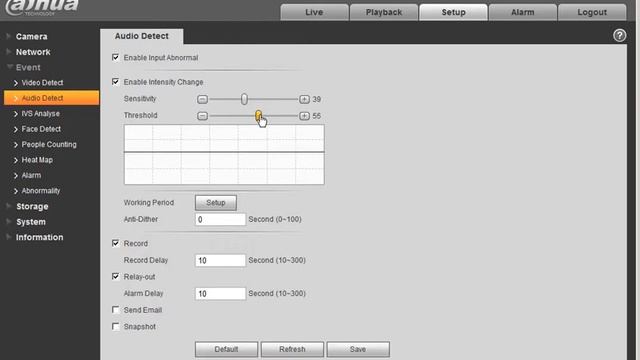Toggle Enable Intensity Change checkbox
This screenshot has height=360, width=640.
pyautogui.click(x=116, y=82)
